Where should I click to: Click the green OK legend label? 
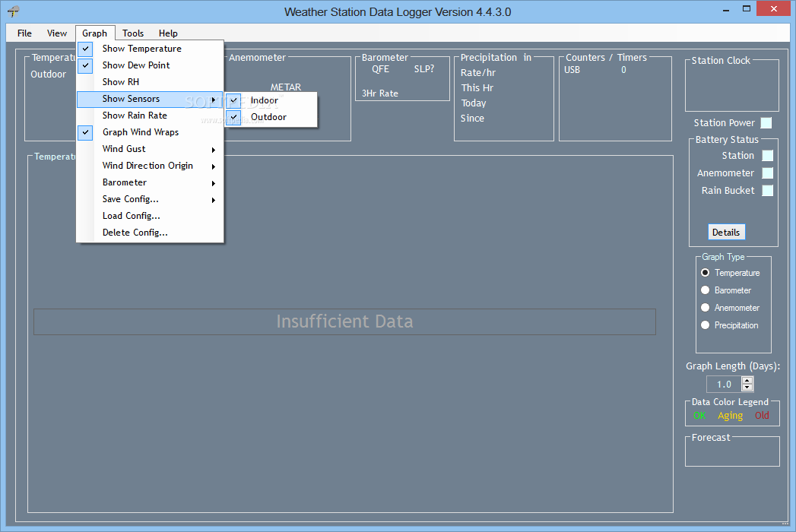699,416
